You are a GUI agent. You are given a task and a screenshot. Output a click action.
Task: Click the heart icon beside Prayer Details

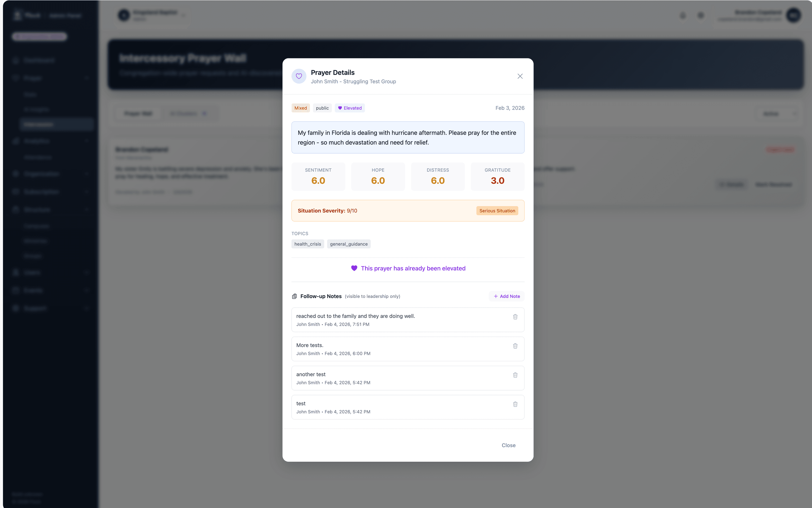299,76
